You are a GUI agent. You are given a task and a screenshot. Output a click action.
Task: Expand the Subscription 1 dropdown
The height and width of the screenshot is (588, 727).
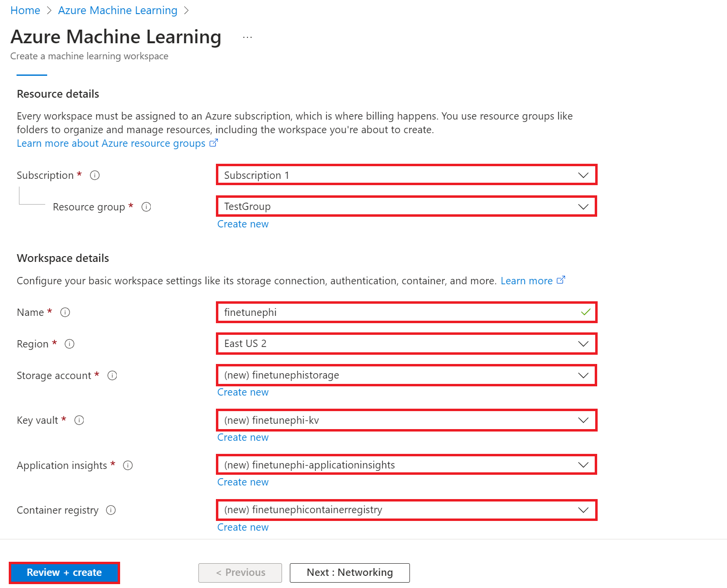407,175
